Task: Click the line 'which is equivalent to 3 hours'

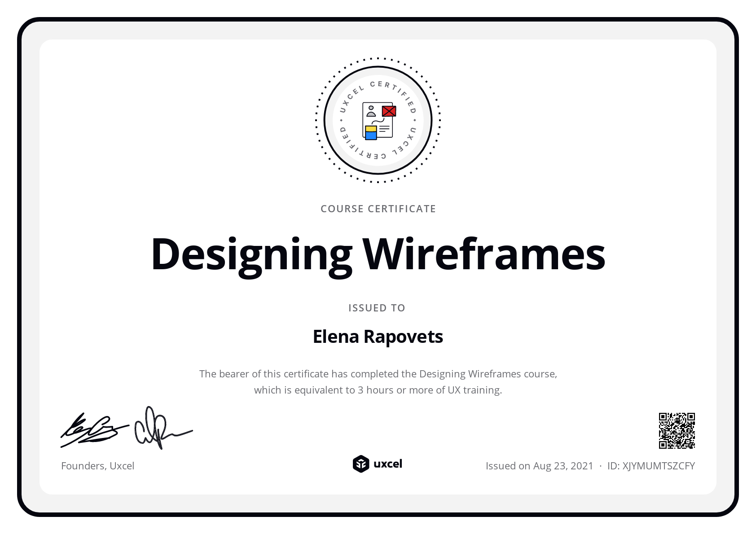Action: pos(378,390)
